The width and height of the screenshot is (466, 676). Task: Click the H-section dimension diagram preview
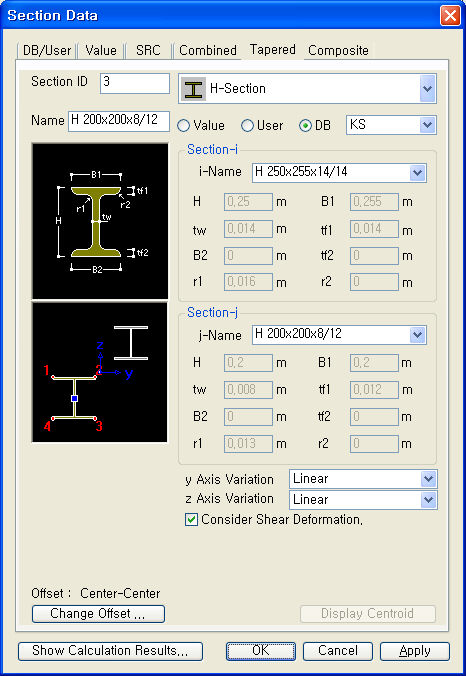(100, 221)
